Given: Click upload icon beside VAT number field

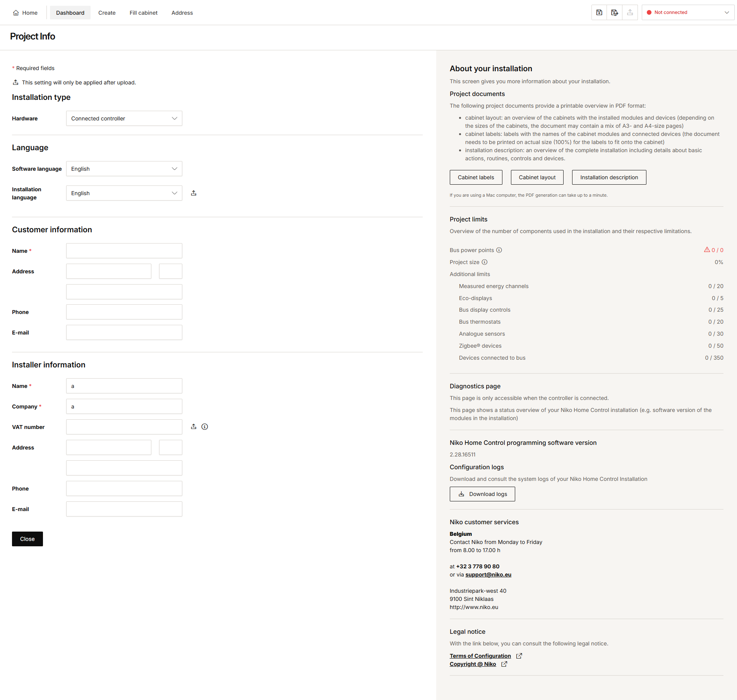Looking at the screenshot, I should [194, 427].
